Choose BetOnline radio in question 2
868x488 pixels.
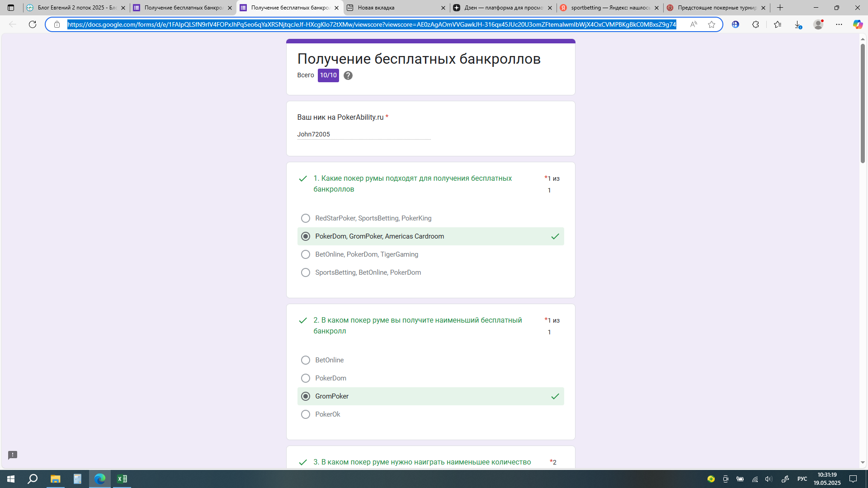(x=306, y=360)
